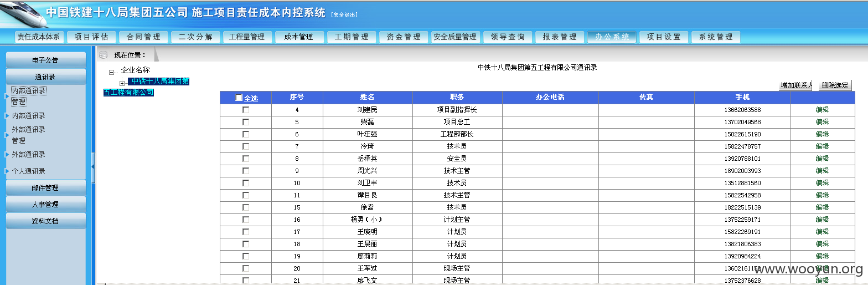Open the 项目评估 menu
868x285 pixels.
[x=91, y=37]
